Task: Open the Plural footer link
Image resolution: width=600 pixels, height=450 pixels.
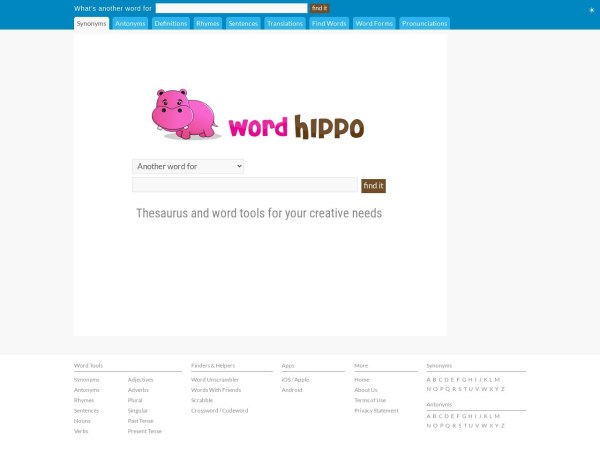Action: [x=135, y=401]
